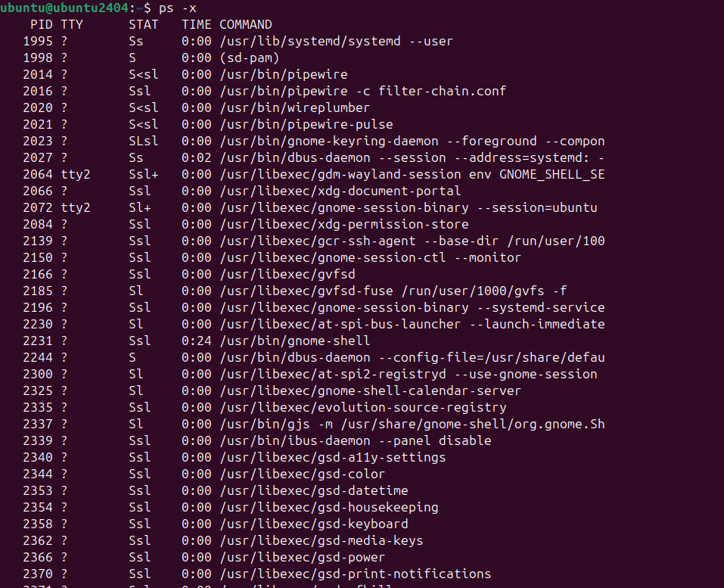Click the PID column header
Image resolution: width=724 pixels, height=588 pixels.
pyautogui.click(x=42, y=24)
